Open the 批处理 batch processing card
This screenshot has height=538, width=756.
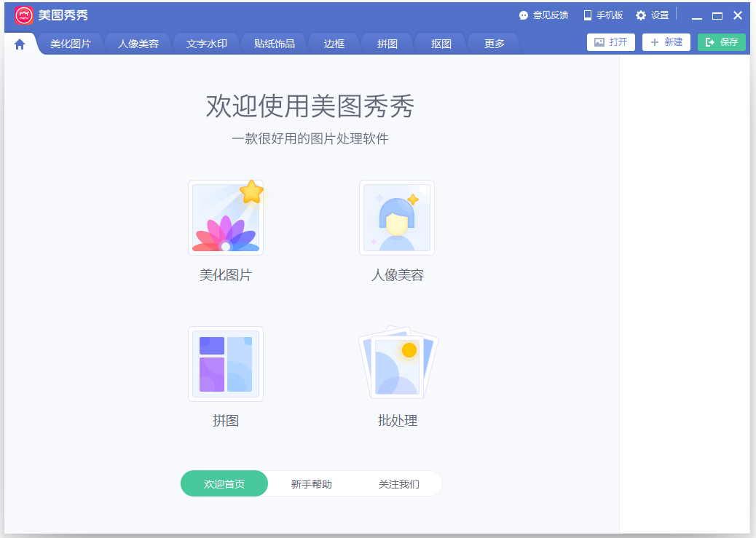[x=397, y=364]
